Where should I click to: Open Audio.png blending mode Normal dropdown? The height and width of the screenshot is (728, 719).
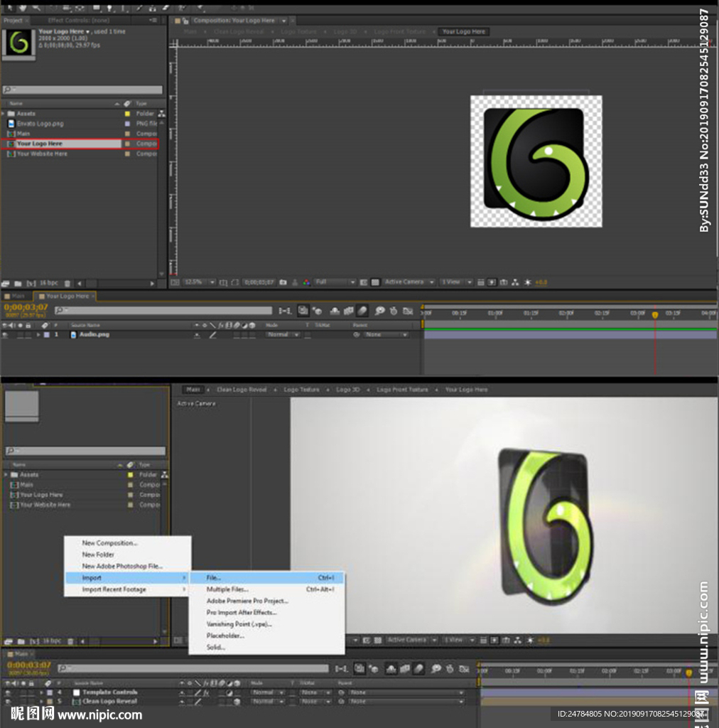point(283,335)
